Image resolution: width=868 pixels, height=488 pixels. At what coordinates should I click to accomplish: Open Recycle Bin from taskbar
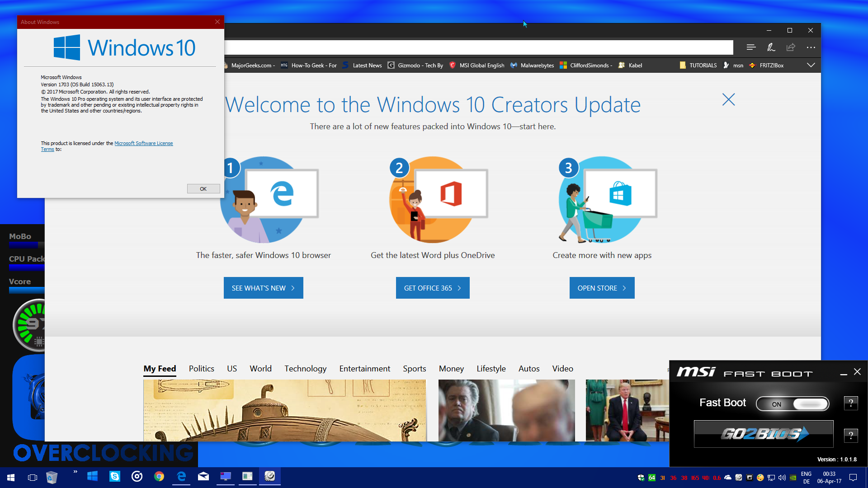tap(52, 477)
